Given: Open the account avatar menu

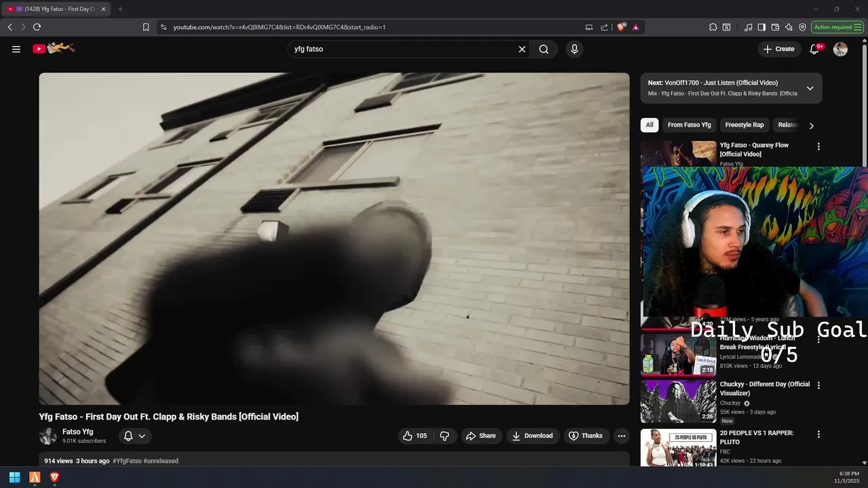Looking at the screenshot, I should tap(840, 49).
